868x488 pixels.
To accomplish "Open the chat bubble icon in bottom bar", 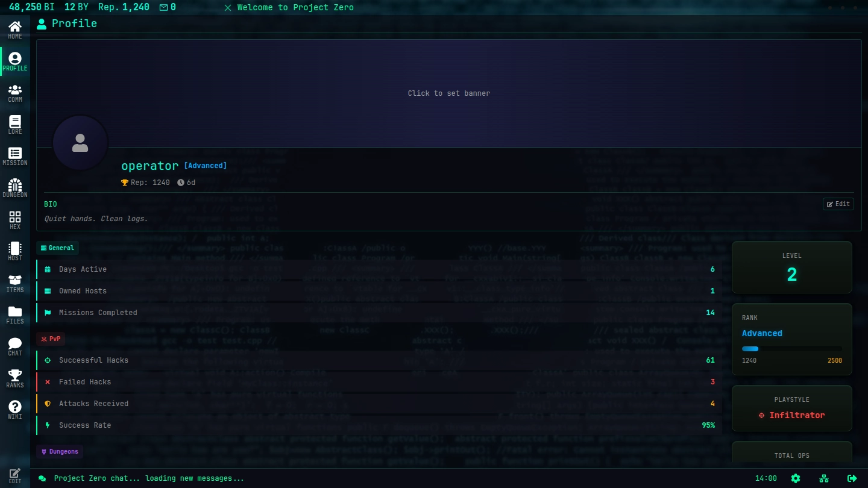I will (x=42, y=478).
